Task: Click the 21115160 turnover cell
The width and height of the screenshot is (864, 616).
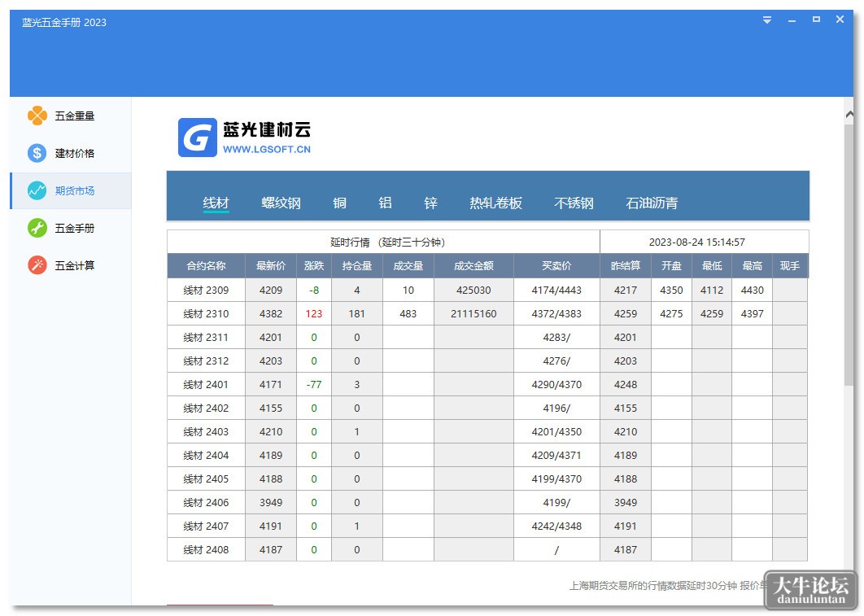Action: [x=473, y=313]
